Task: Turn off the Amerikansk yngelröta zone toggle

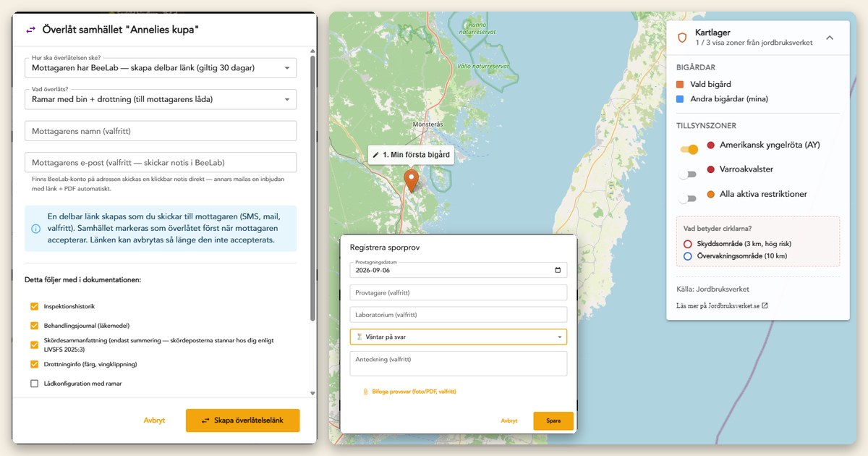Action: (x=689, y=149)
